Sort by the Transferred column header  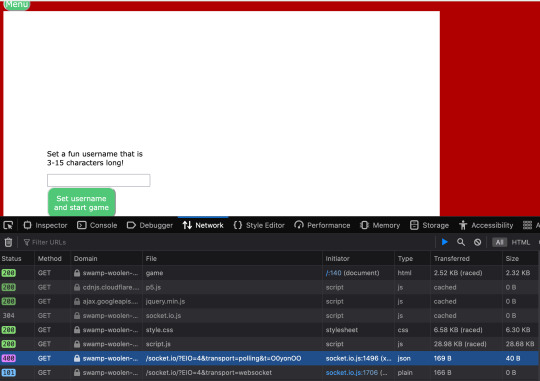click(x=466, y=259)
